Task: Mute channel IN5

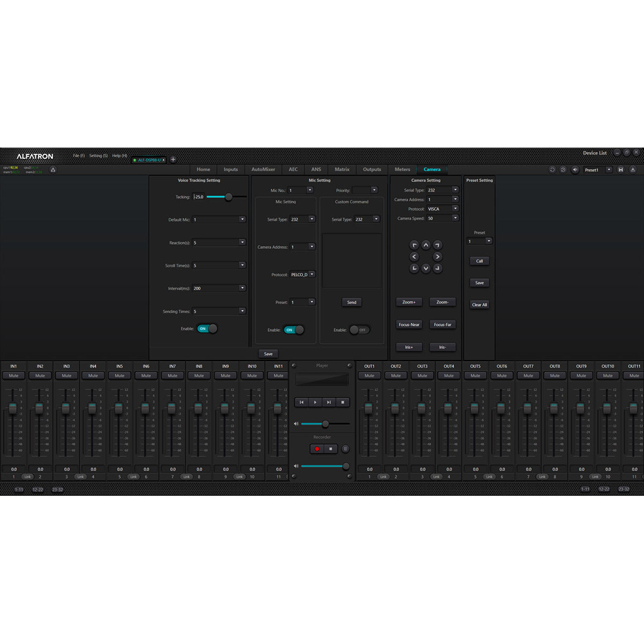Action: pyautogui.click(x=119, y=375)
